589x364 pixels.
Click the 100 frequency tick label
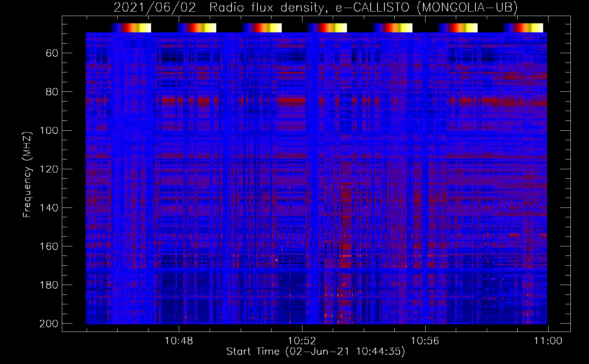click(49, 130)
